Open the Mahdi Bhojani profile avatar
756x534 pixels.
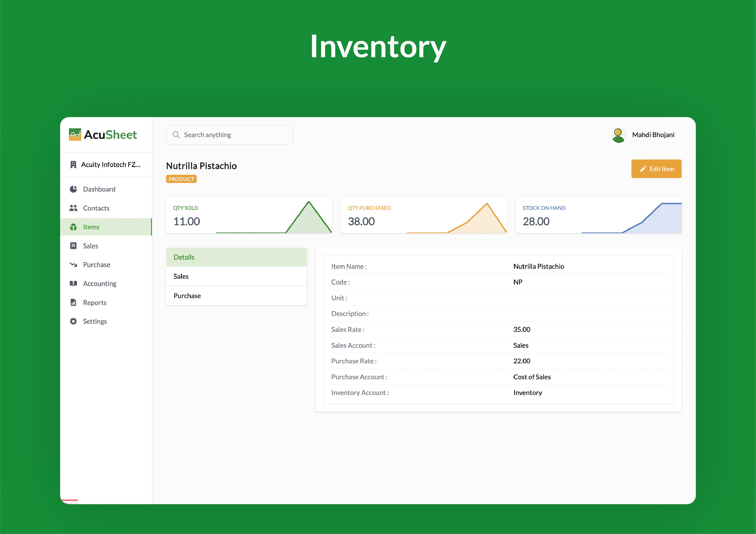pos(618,135)
